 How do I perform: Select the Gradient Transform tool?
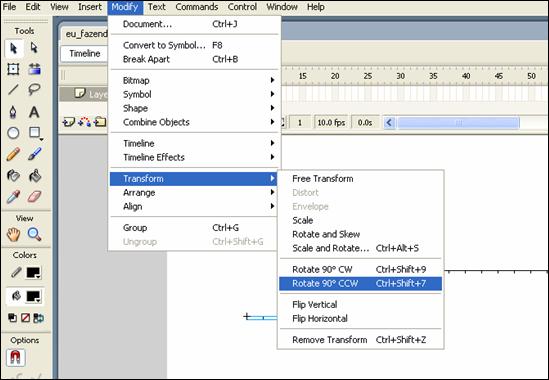(x=34, y=69)
